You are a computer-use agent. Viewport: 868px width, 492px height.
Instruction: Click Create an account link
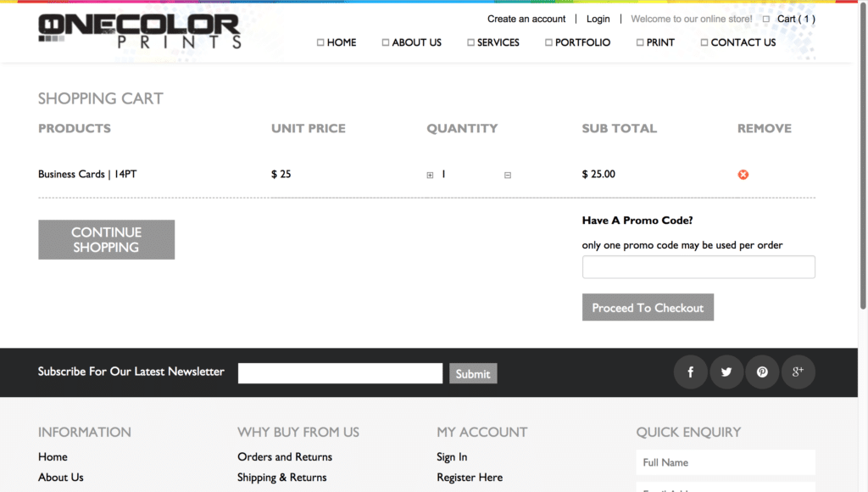point(526,19)
